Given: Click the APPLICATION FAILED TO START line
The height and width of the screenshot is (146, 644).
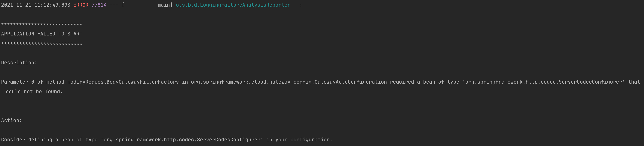Looking at the screenshot, I should click(x=42, y=34).
